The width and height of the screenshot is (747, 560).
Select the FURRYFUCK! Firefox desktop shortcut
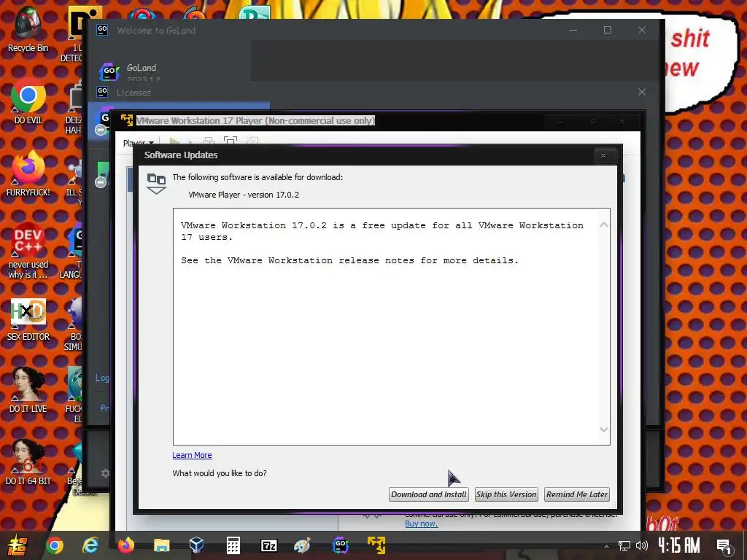click(28, 174)
